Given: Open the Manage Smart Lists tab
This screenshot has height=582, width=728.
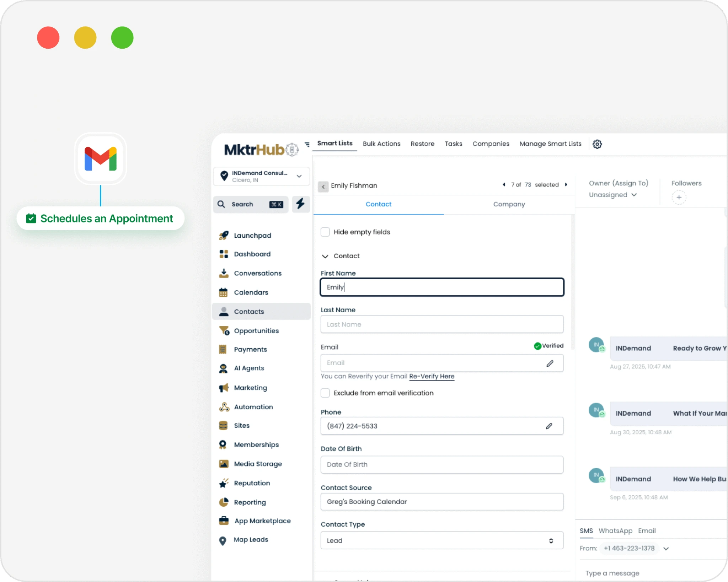Looking at the screenshot, I should click(x=550, y=144).
